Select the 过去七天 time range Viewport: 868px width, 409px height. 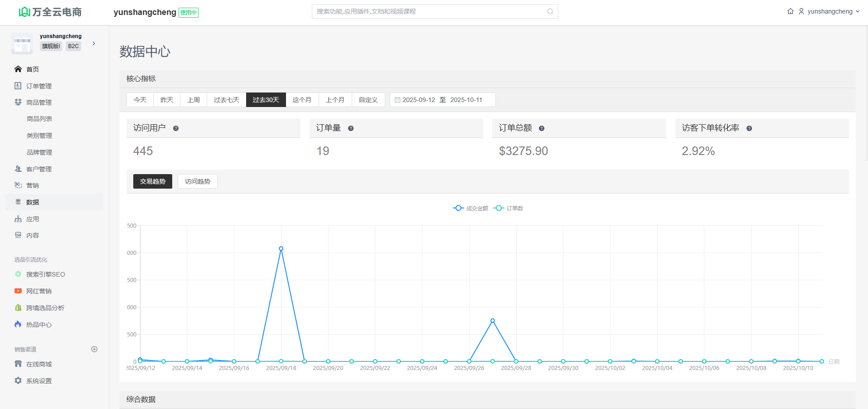pos(226,100)
